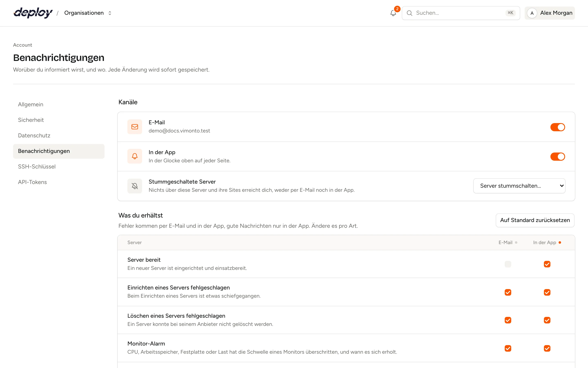Uncheck E-Mail for Monitor-Alarm

tap(508, 348)
